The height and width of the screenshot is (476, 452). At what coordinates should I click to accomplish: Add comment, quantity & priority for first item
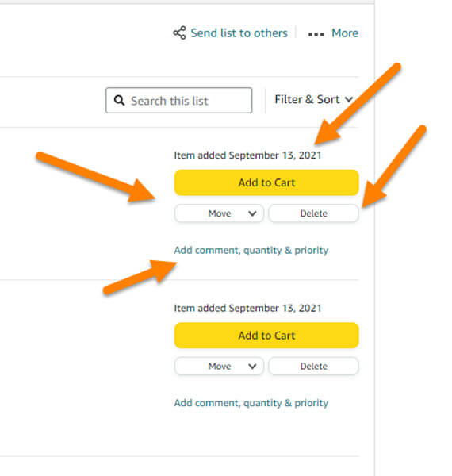coord(251,251)
